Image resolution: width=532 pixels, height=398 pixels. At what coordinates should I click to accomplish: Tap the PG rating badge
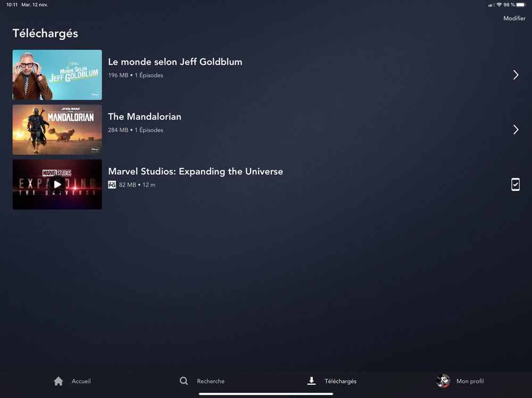pos(112,184)
